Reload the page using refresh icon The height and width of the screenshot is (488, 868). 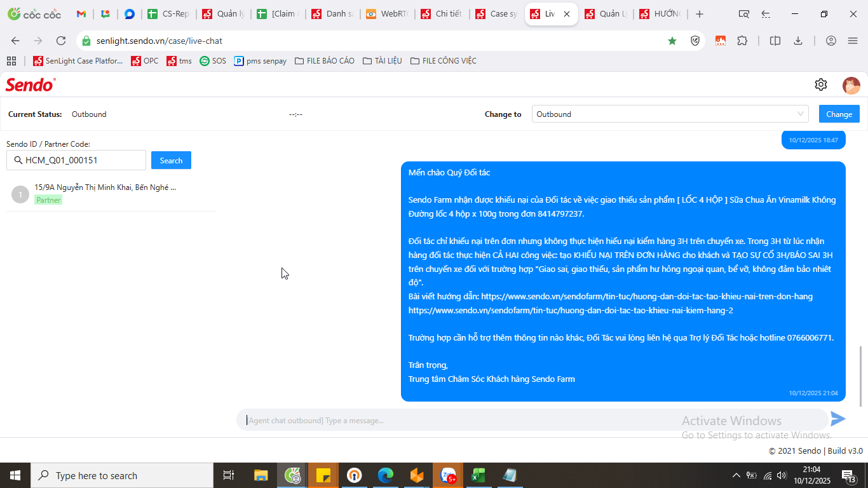coord(61,41)
